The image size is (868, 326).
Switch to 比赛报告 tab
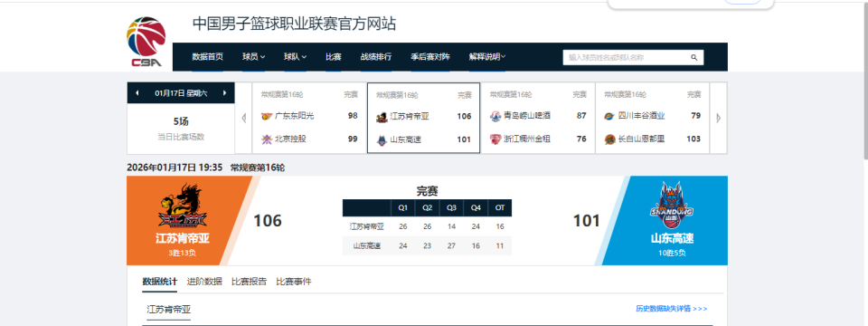click(x=250, y=282)
